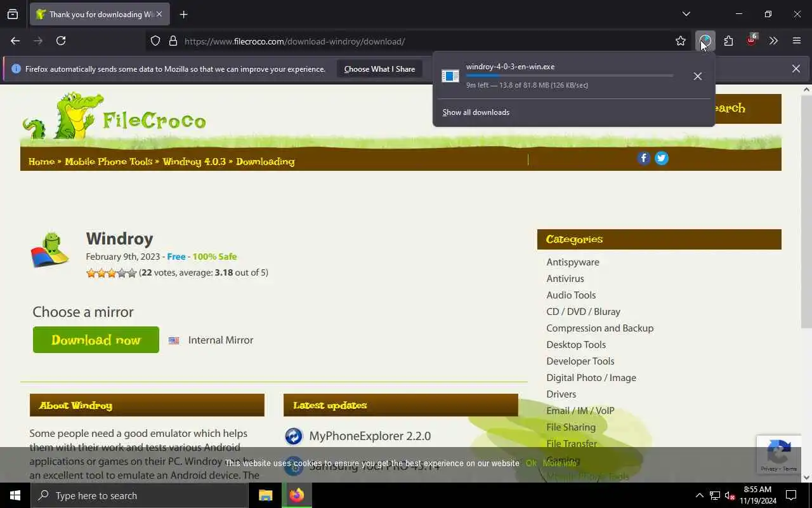Open the FileCroco Facebook icon
812x508 pixels.
click(x=644, y=158)
